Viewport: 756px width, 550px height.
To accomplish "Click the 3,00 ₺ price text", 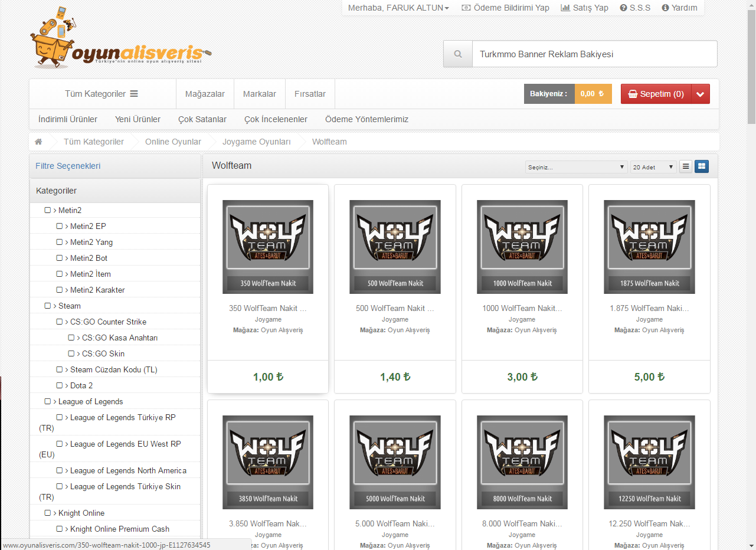I will tap(522, 377).
